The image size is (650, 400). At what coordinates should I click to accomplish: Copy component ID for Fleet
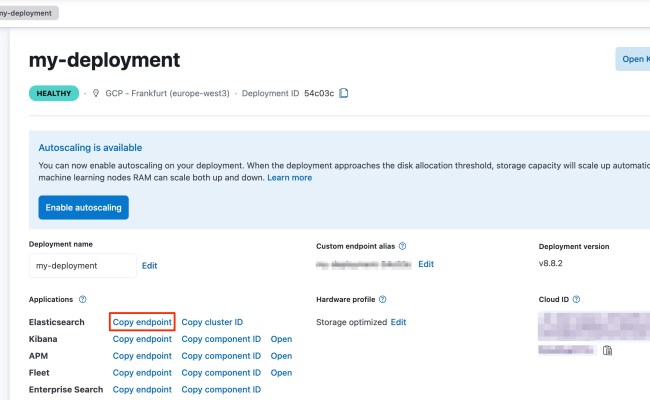coord(221,373)
